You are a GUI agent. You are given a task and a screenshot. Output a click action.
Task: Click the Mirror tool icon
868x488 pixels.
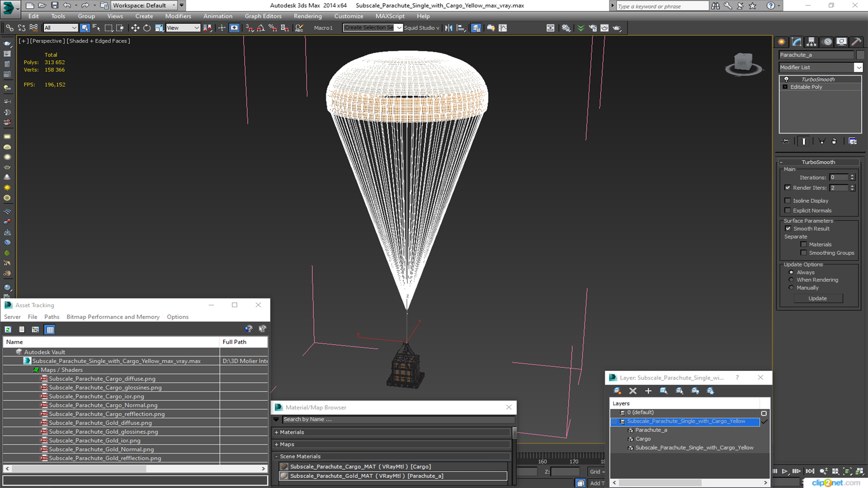(448, 28)
